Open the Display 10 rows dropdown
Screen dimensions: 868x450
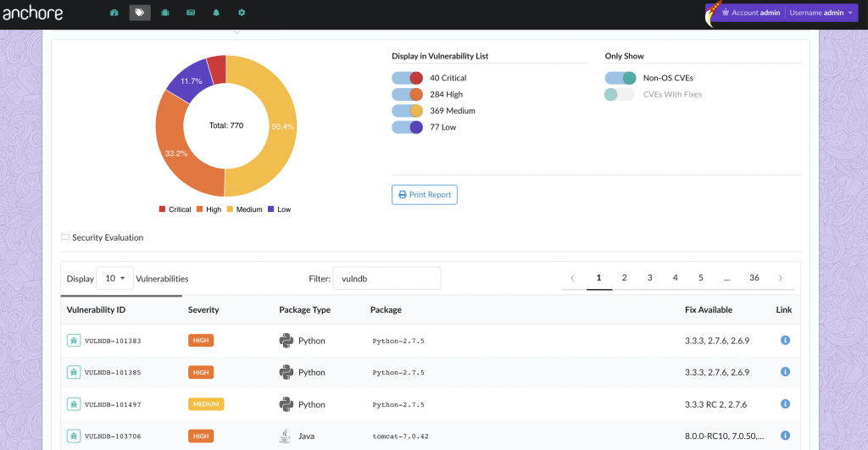114,279
